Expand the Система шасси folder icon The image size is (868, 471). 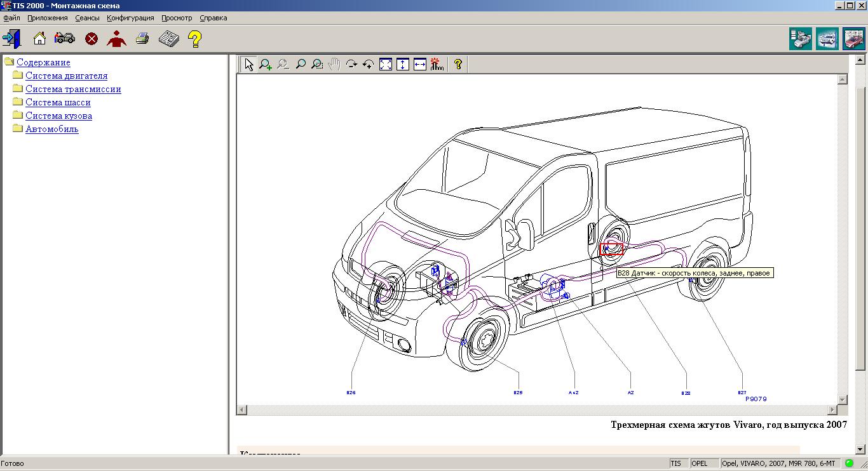click(x=18, y=102)
